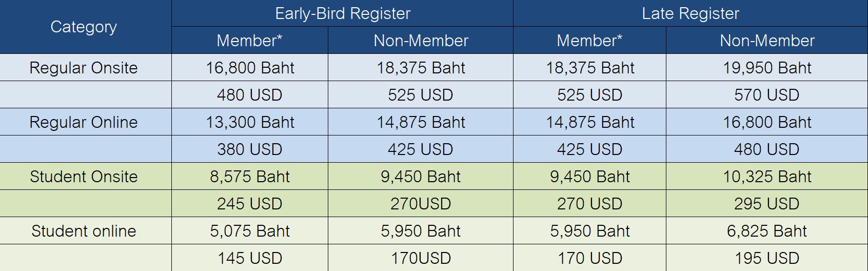Click Non-Member under Late Register
Screen dimensions: 868x271
[767, 41]
